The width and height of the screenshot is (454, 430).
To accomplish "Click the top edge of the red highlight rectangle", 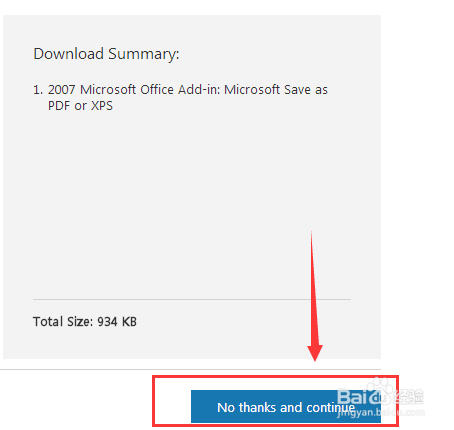I will (275, 377).
